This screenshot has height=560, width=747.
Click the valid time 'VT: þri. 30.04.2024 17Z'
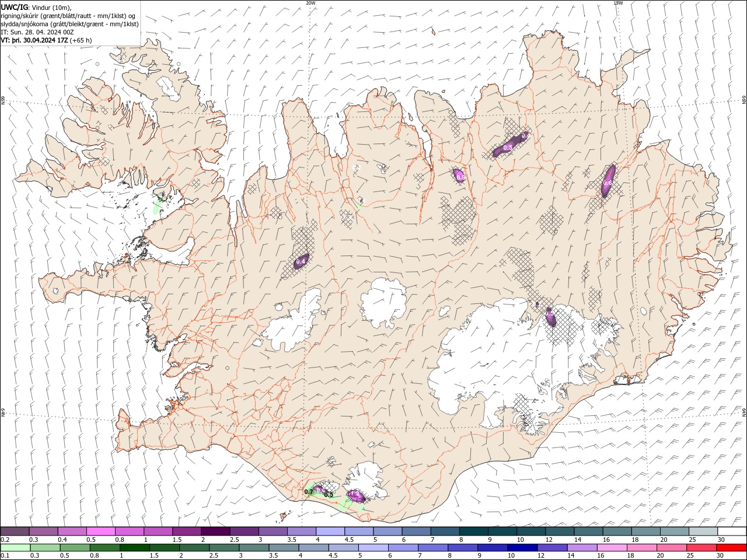(x=34, y=40)
